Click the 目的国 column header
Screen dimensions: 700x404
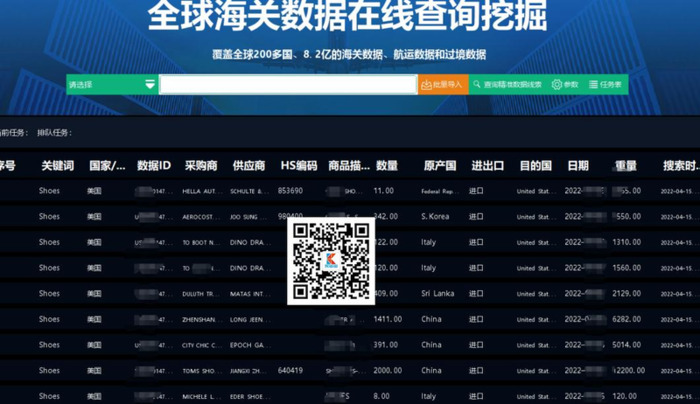click(536, 166)
